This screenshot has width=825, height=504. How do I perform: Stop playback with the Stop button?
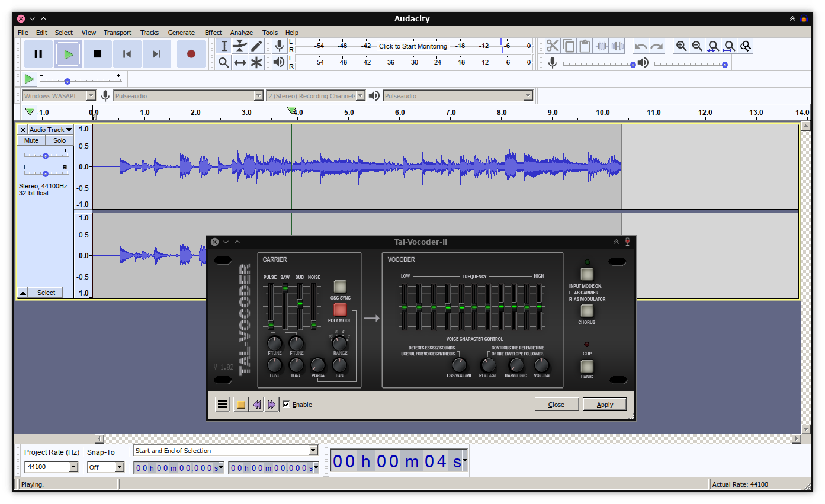98,54
